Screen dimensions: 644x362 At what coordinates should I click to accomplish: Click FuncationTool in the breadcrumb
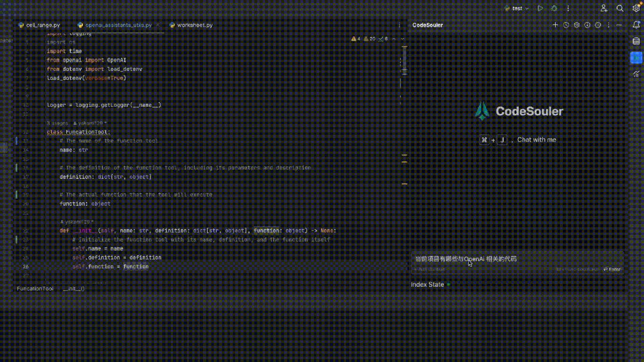[x=35, y=289]
